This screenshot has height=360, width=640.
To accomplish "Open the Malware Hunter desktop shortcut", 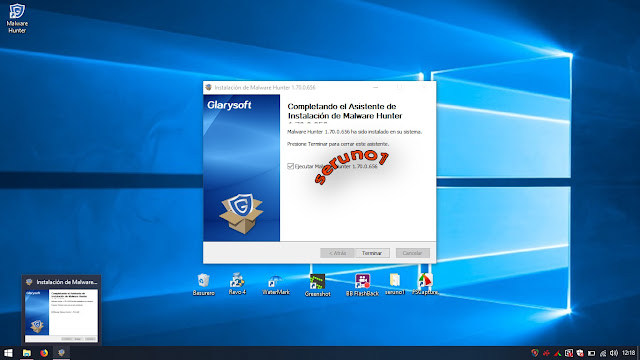I will click(17, 18).
